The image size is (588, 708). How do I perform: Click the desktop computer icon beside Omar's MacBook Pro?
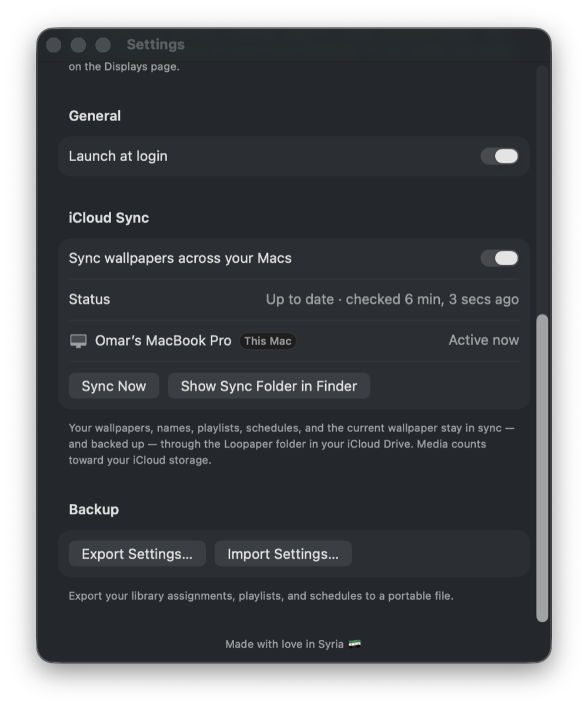coord(78,341)
